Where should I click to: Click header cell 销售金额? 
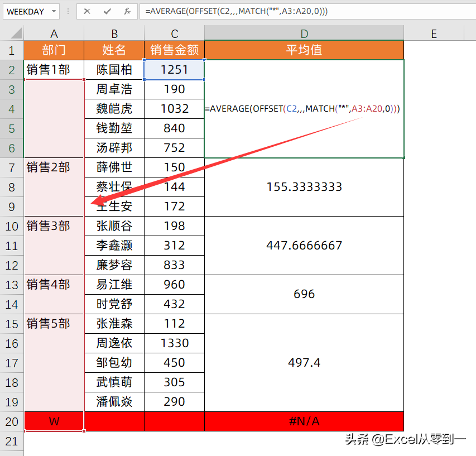pos(175,50)
